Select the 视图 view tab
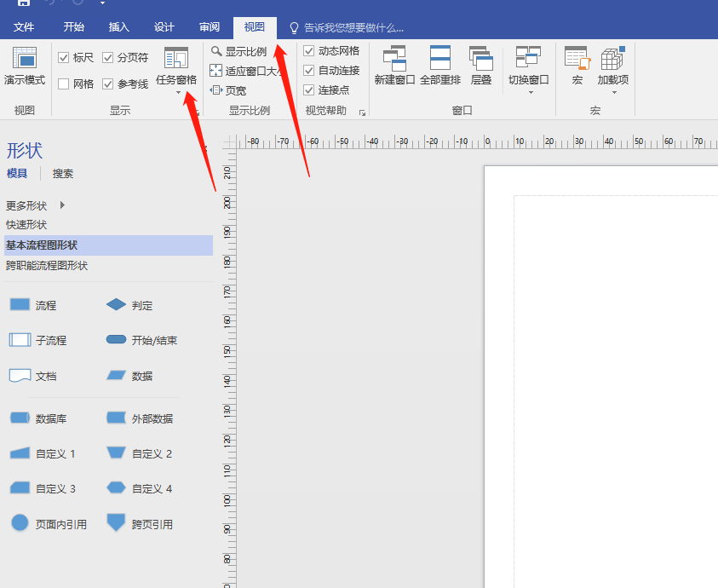 pyautogui.click(x=255, y=27)
